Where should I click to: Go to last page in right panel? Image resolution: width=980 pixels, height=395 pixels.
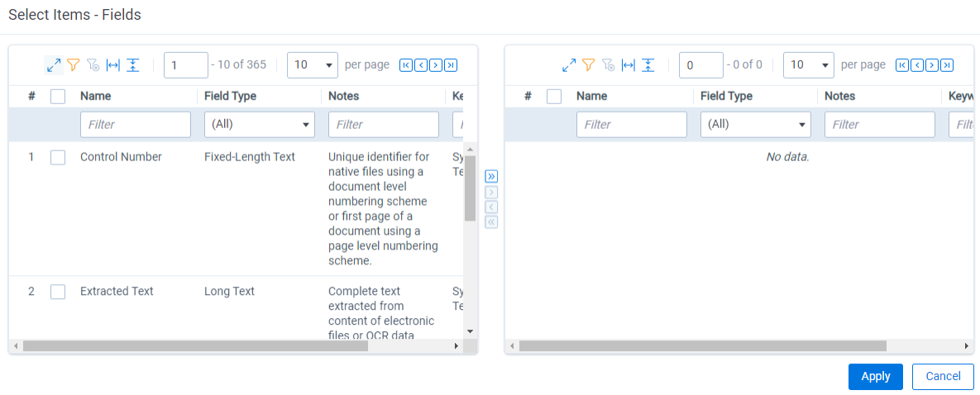[947, 65]
